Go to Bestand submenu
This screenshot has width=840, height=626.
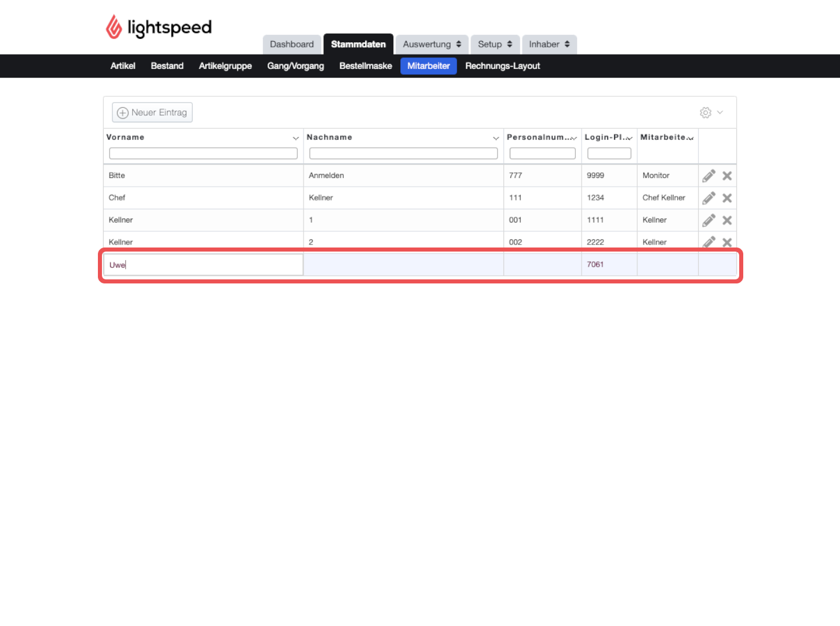click(167, 66)
